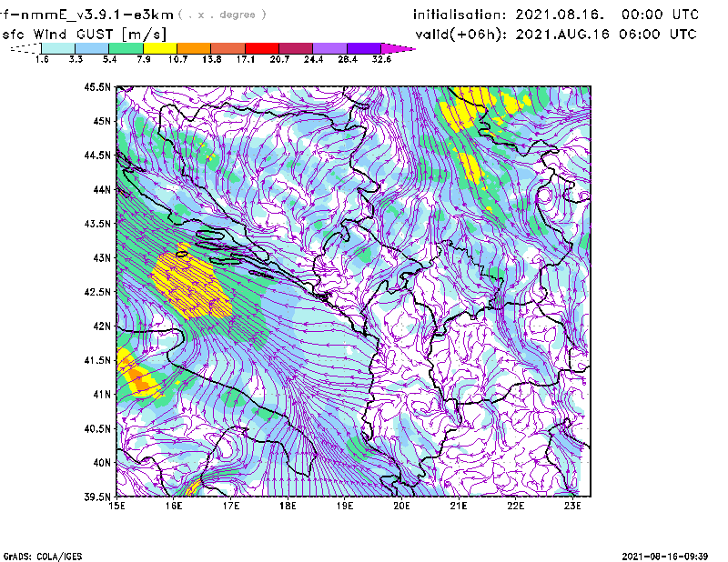Click the timestamp '2021-08-16-09:39'
Viewport: 728px width, 562px height.
pos(665,556)
